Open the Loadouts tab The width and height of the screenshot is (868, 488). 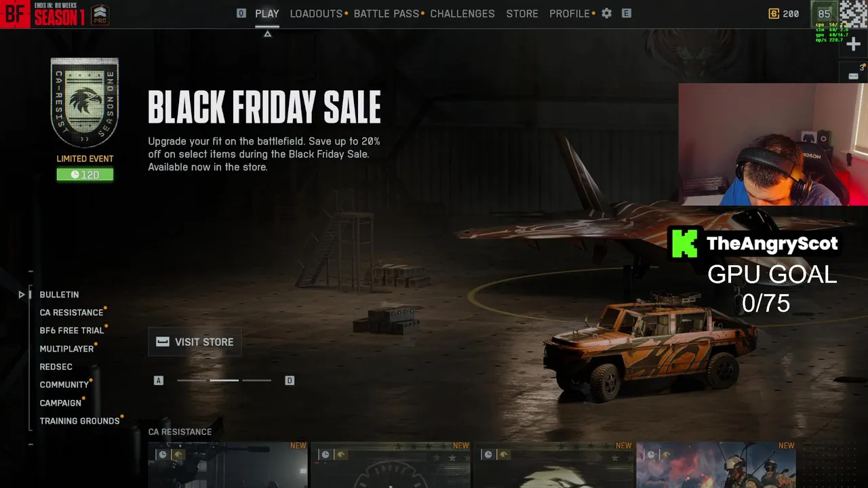pos(316,14)
